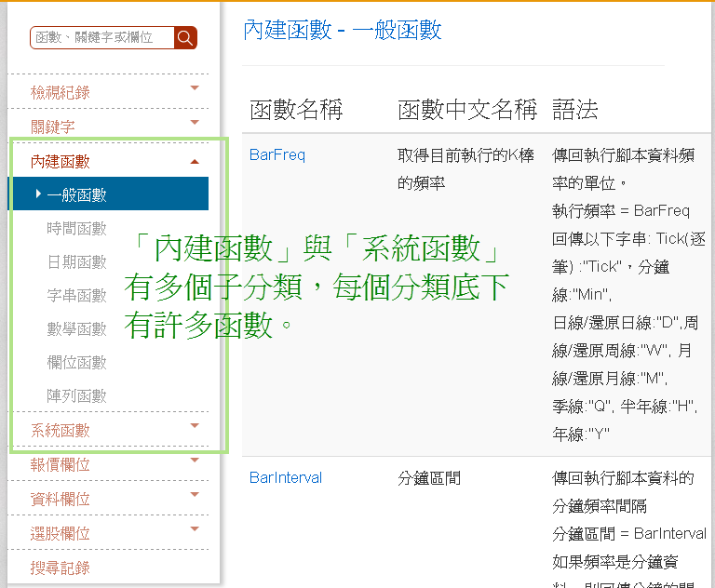Open 日期函數 subcategory
The height and width of the screenshot is (588, 715).
pos(76,261)
